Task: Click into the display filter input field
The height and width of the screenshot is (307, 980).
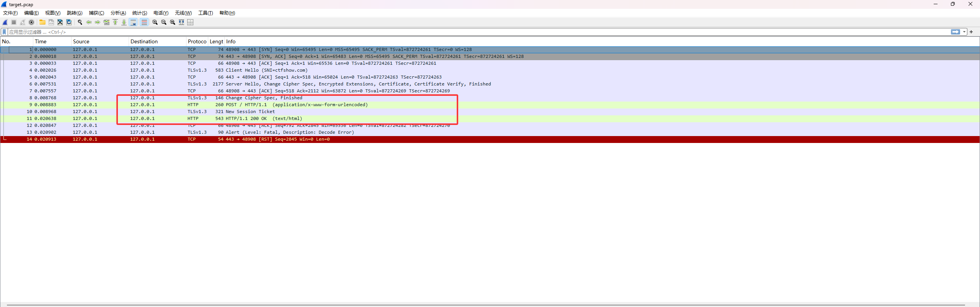Action: (459, 32)
